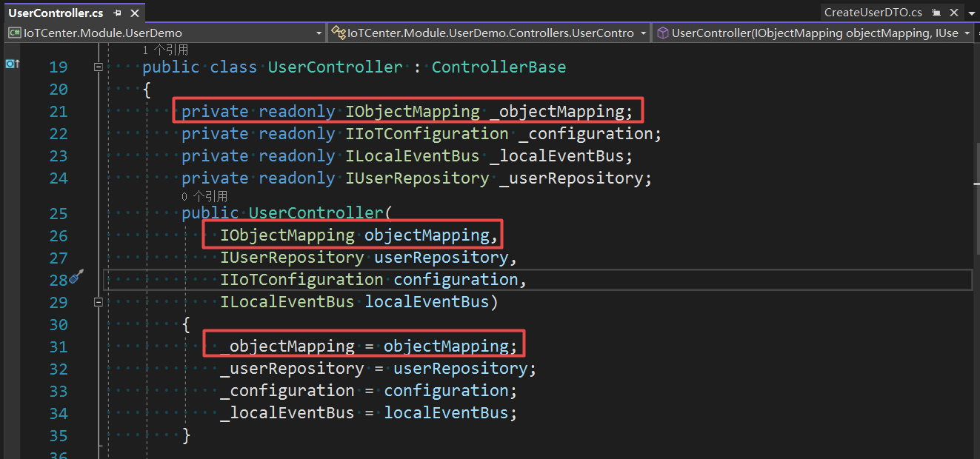
Task: Click the public keyword on line 19
Action: (171, 67)
